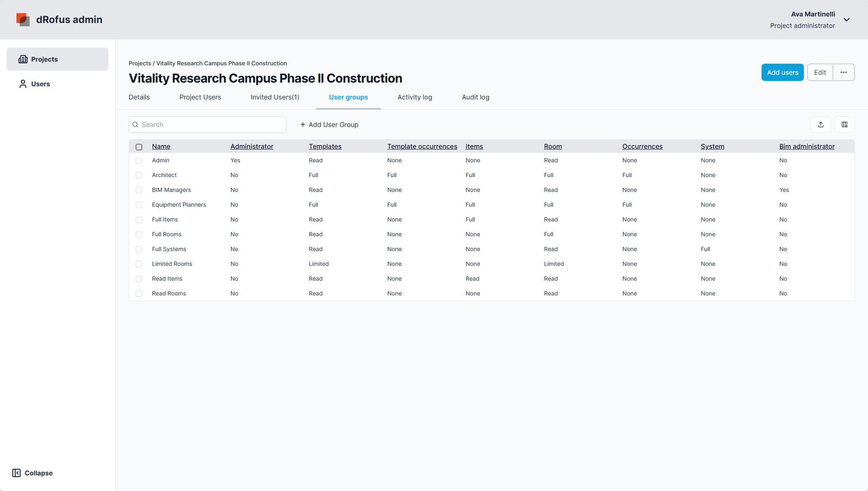
Task: Click the plus icon for Add User Group
Action: click(x=303, y=124)
